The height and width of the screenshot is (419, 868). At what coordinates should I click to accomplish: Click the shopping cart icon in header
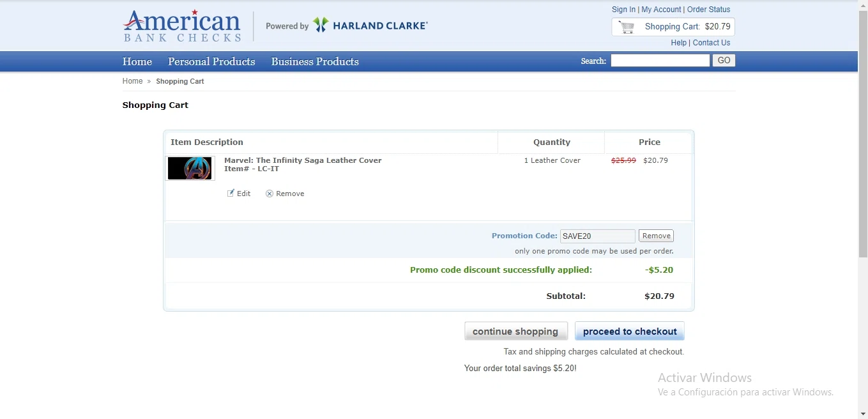(x=627, y=27)
